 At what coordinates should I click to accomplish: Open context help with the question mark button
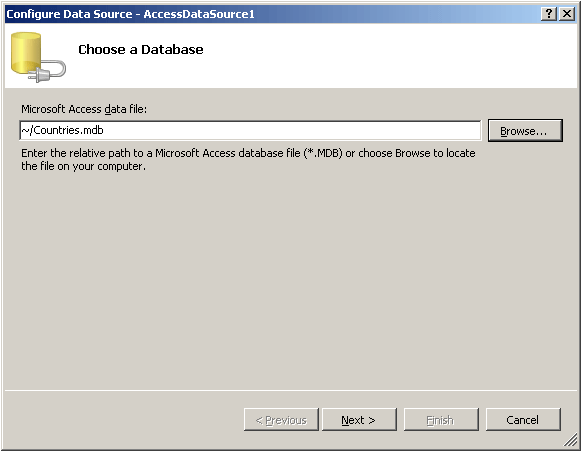pyautogui.click(x=549, y=14)
